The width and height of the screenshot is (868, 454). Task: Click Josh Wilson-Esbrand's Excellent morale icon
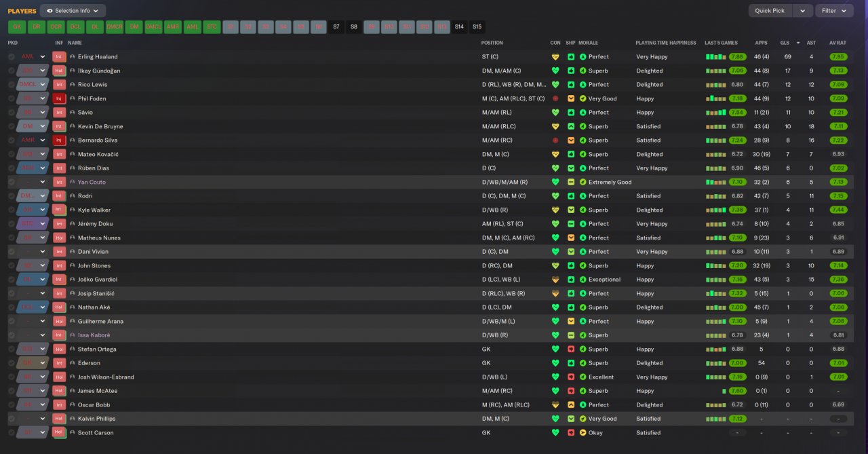(583, 377)
